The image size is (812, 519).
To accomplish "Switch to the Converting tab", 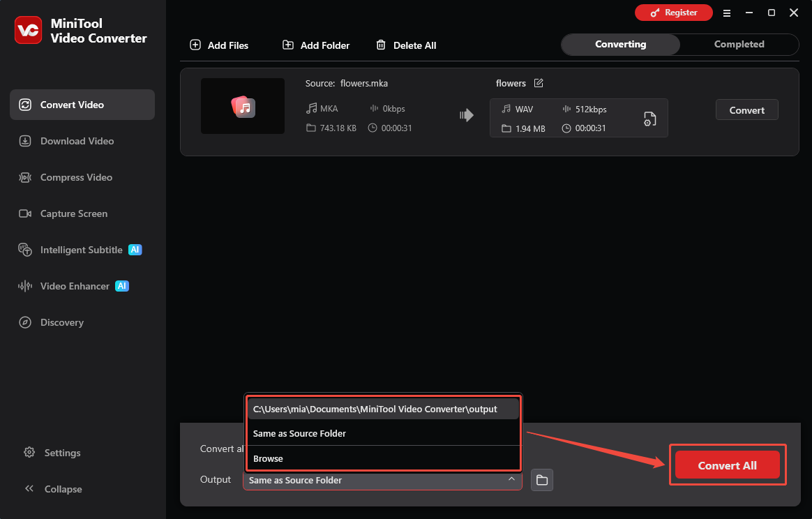I will coord(620,45).
